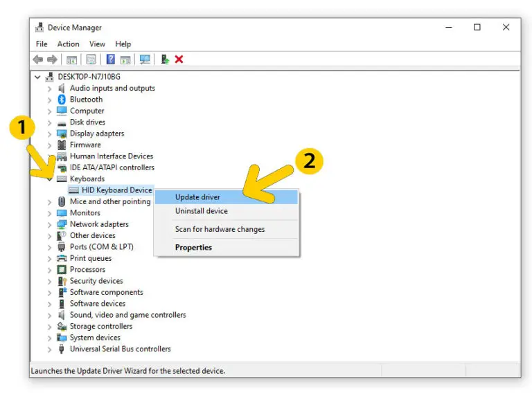Expand the Network adapters chevron
This screenshot has width=532, height=393.
(50, 225)
